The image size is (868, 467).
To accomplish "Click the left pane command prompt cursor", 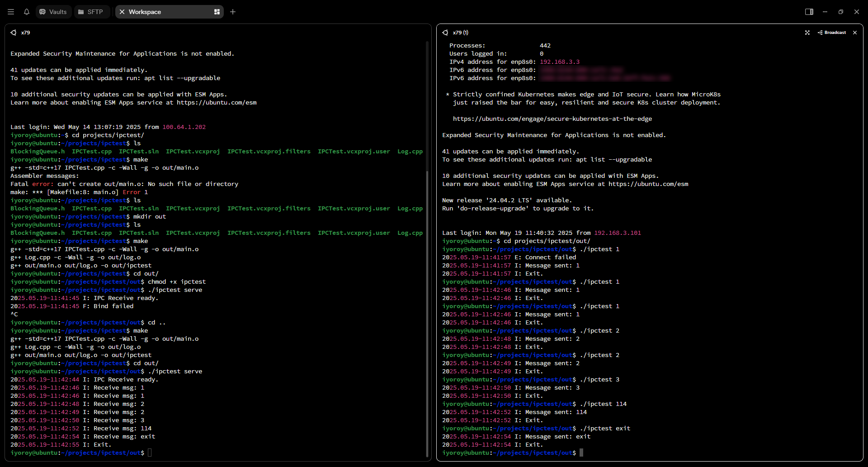I will 150,453.
